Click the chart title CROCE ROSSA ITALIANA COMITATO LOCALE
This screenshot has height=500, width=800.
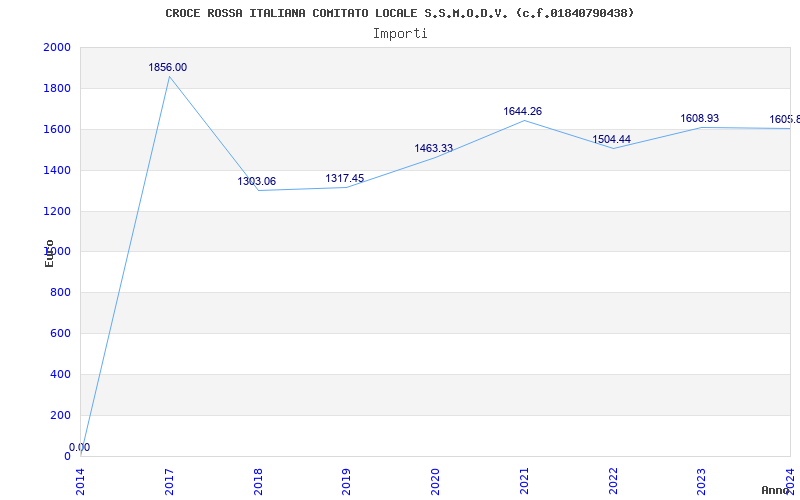(x=399, y=13)
